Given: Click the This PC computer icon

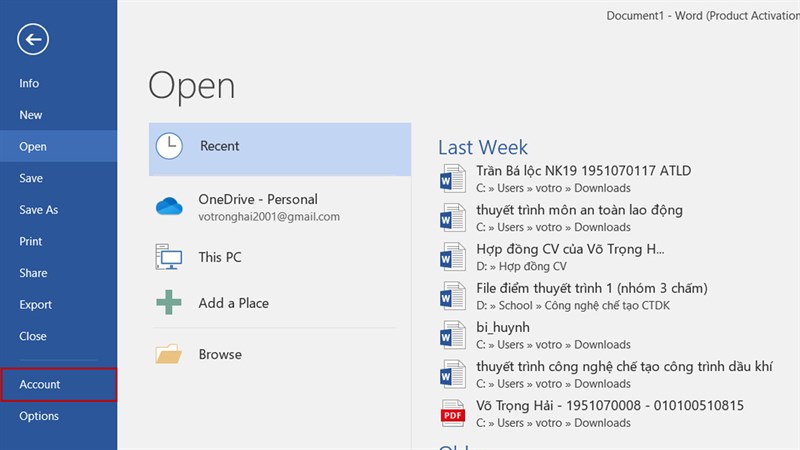Looking at the screenshot, I should (169, 257).
